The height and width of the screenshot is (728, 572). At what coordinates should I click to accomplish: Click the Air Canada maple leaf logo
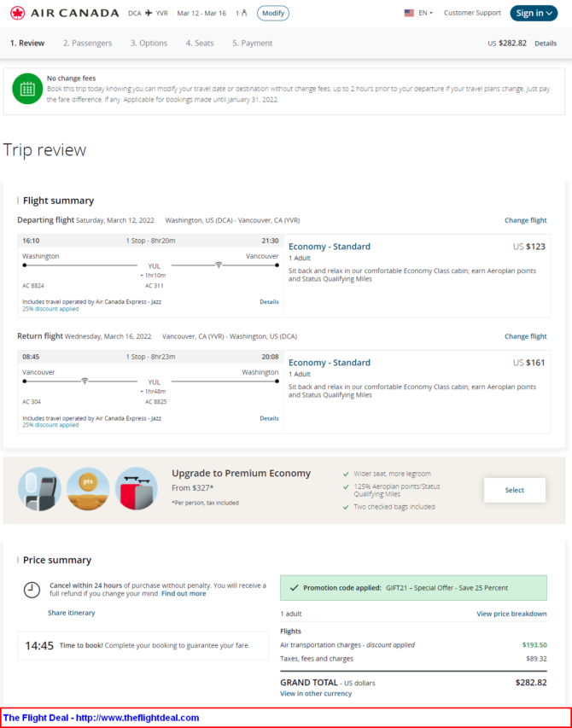[x=18, y=13]
